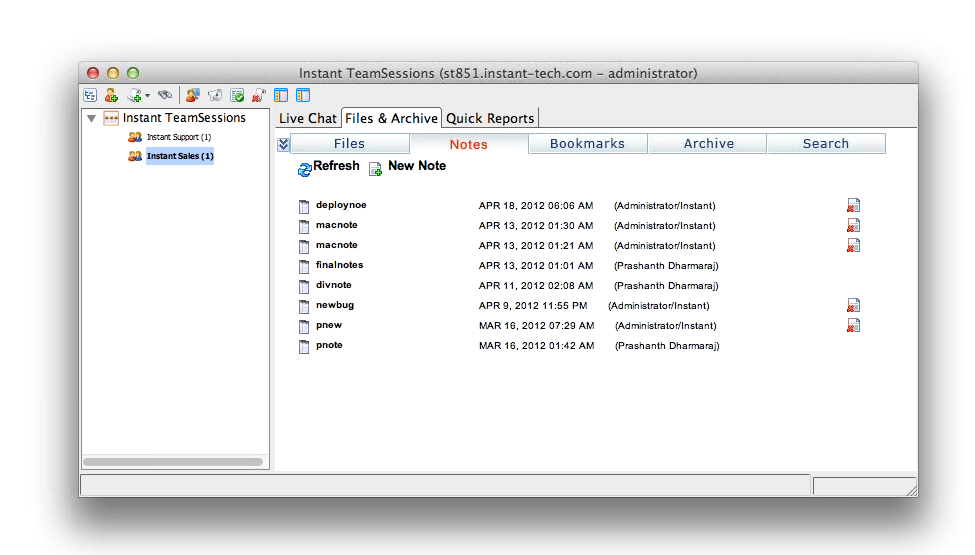The width and height of the screenshot is (975, 555).
Task: Click the note icon beside divnote
Action: [x=303, y=287]
